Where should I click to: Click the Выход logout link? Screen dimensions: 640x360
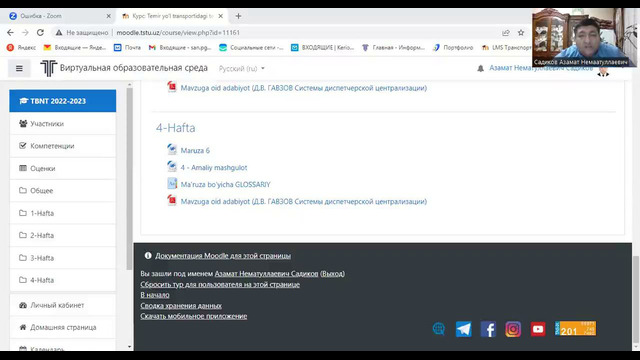(332, 273)
